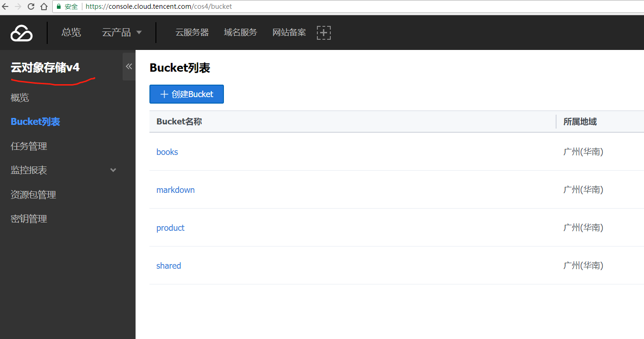Click the 创建Bucket button
The height and width of the screenshot is (339, 644).
186,94
